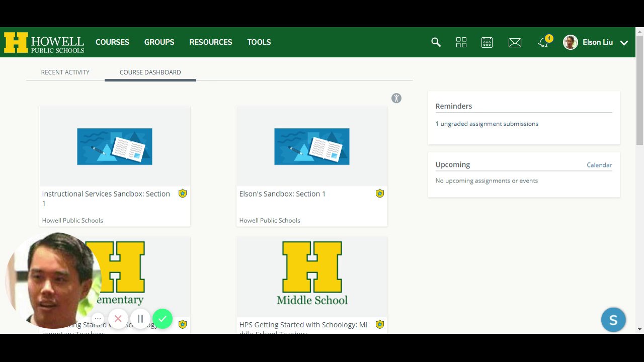Viewport: 644px width, 362px height.
Task: Click badge icon on Instructional Services Sandbox
Action: (x=183, y=194)
